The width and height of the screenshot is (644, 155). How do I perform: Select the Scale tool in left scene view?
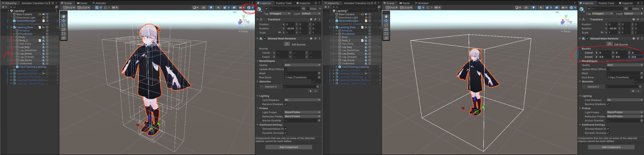[x=63, y=29]
